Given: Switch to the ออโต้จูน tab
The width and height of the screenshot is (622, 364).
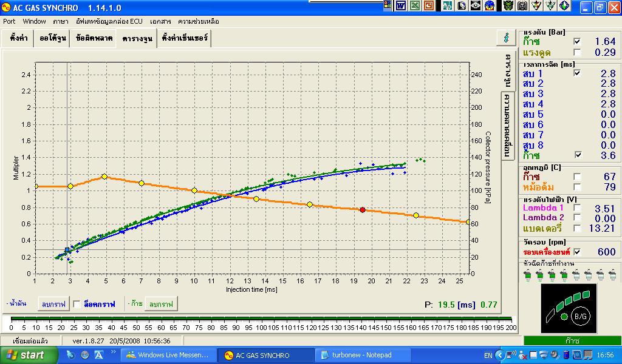Looking at the screenshot, I should coord(52,38).
